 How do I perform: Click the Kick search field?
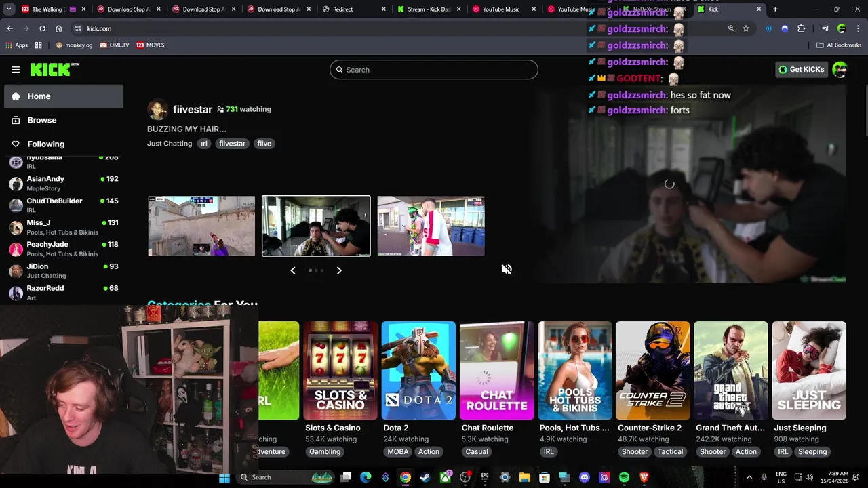[434, 70]
